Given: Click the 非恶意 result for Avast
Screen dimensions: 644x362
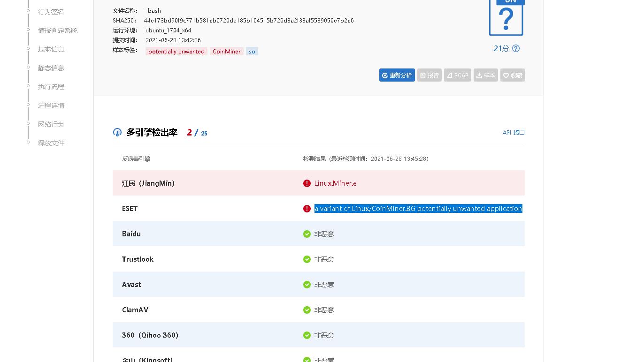Looking at the screenshot, I should click(324, 285).
